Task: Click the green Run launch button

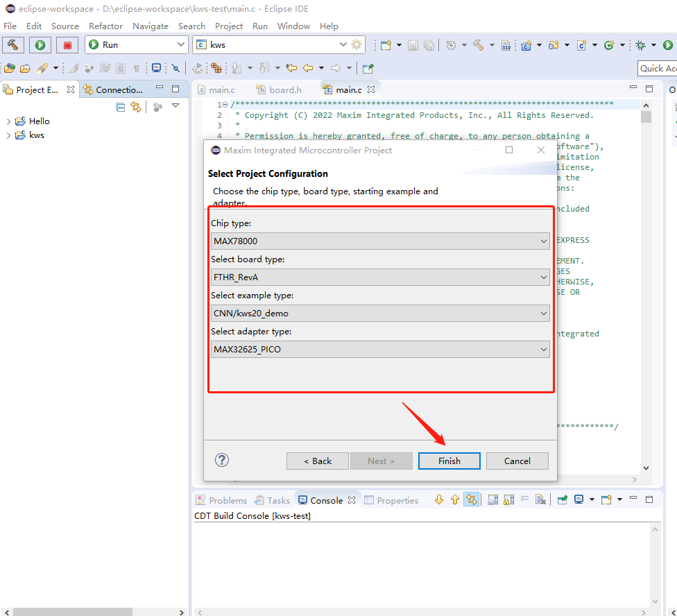Action: (40, 45)
